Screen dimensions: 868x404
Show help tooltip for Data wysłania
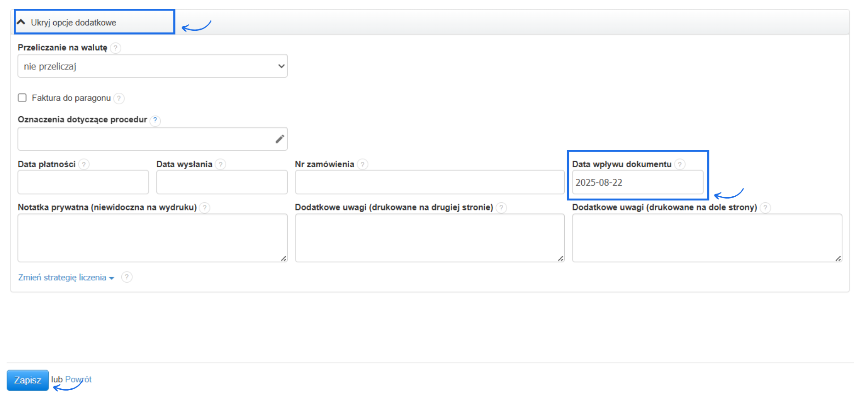tap(221, 165)
